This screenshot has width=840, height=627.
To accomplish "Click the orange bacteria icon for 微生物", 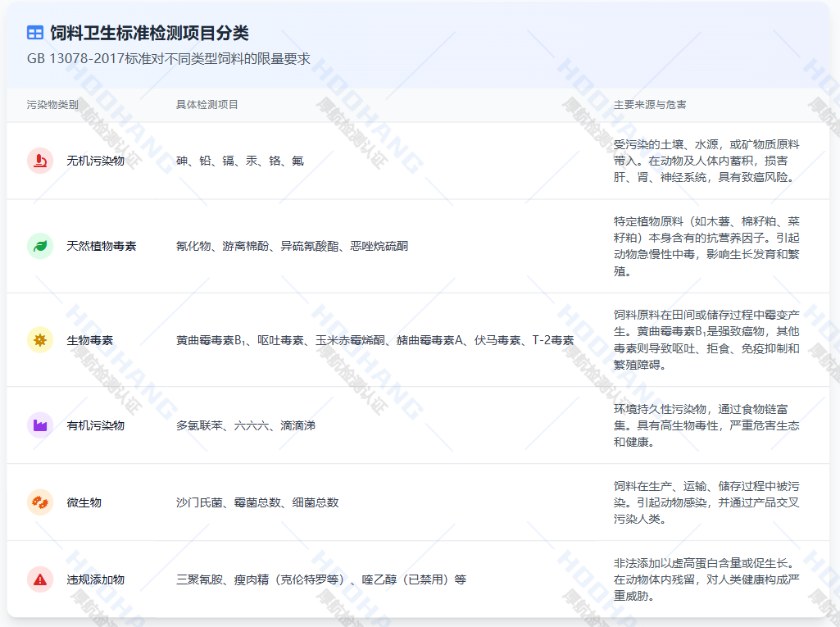I will tap(40, 502).
